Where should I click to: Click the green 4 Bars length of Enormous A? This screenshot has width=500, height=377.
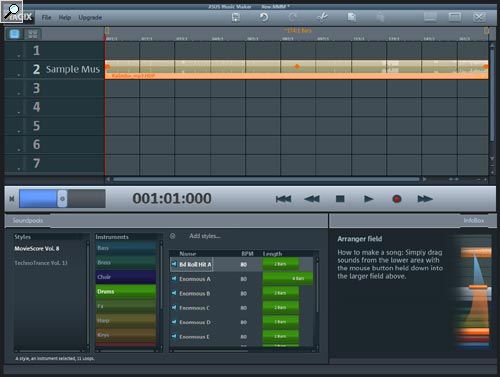point(288,278)
